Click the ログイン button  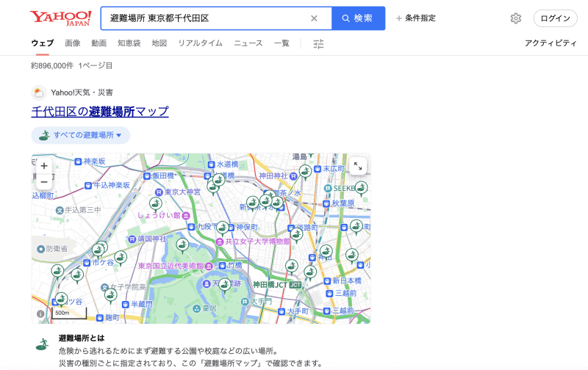click(x=556, y=18)
